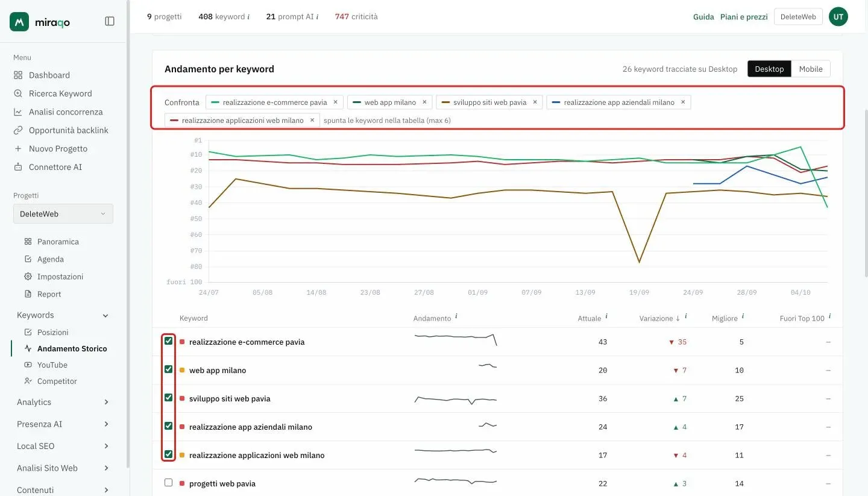
Task: Click info icon next to Andamento column
Action: point(456,316)
